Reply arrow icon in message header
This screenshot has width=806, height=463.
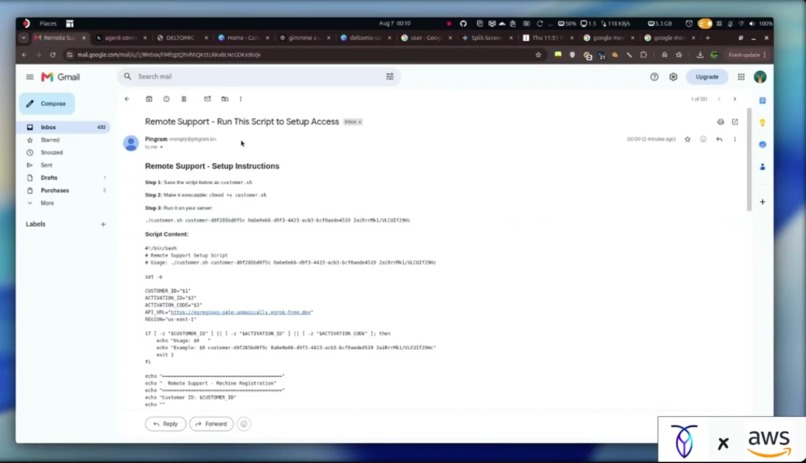719,139
